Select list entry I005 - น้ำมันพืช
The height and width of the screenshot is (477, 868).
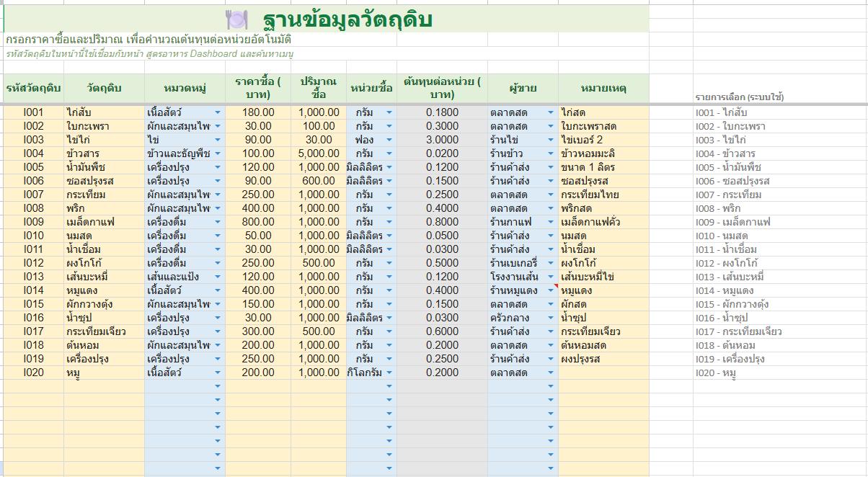click(728, 167)
